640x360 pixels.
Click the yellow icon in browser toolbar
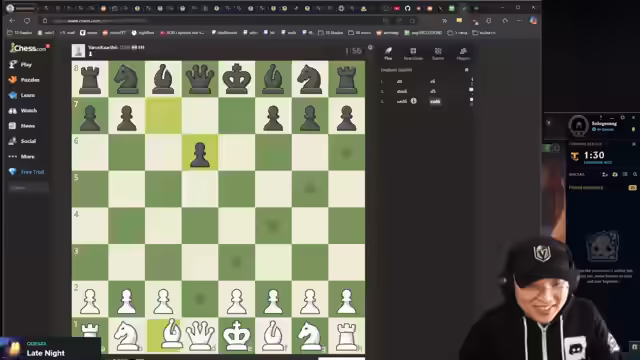[459, 20]
